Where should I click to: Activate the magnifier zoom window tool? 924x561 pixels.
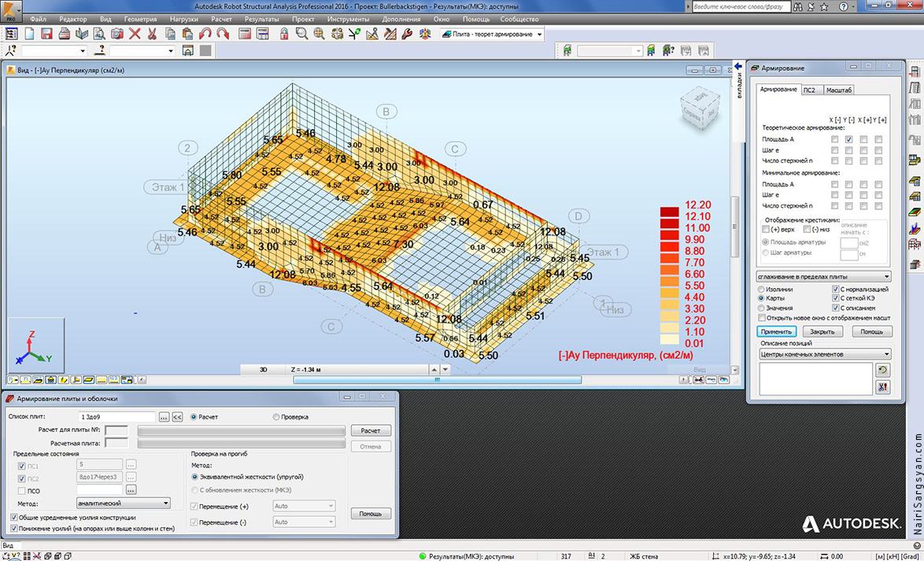301,34
